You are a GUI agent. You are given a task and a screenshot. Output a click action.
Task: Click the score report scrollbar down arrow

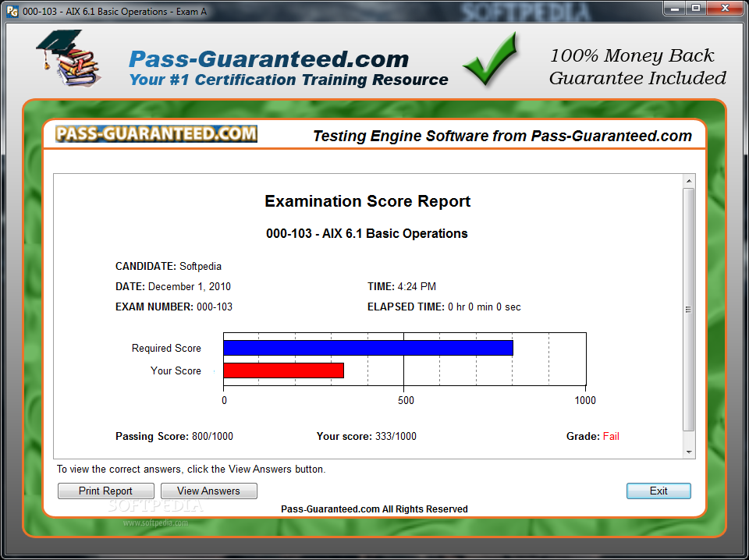(689, 452)
